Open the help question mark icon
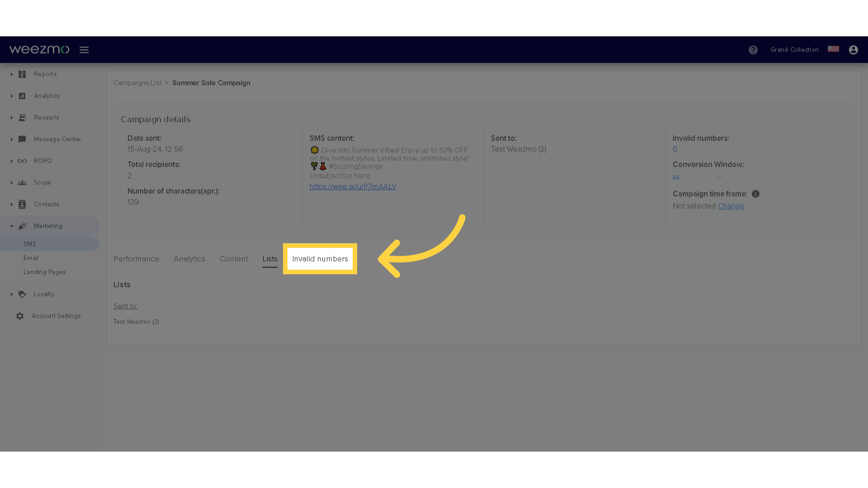Screen dimensions: 868x488 click(x=753, y=50)
